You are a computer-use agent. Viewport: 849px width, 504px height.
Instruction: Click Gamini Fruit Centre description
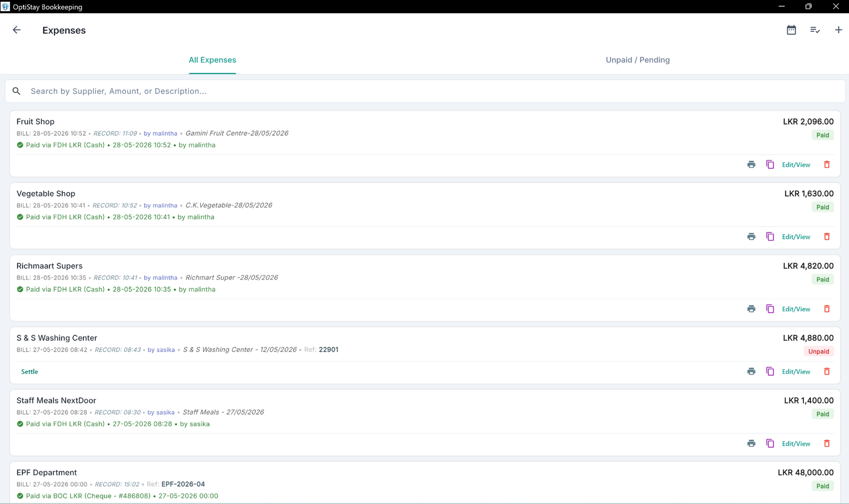237,133
